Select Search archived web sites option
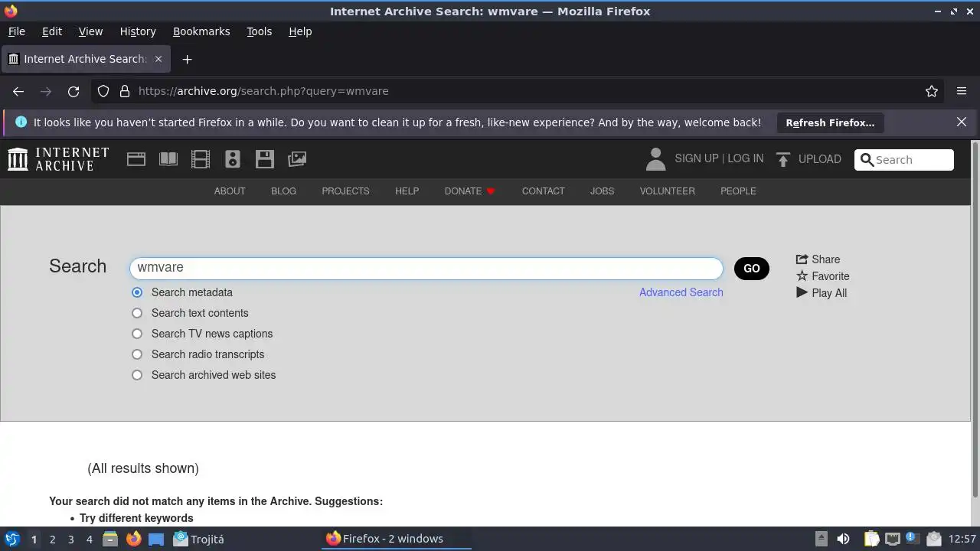980x551 pixels. tap(137, 375)
